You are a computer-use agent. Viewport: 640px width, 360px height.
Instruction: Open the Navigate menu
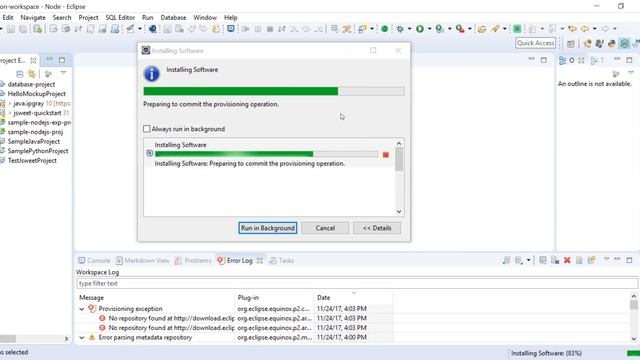click(x=33, y=18)
